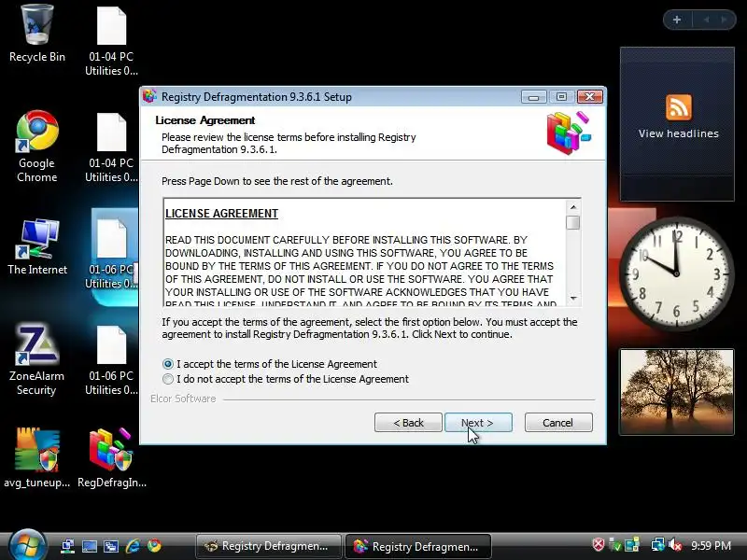
Task: Select 01-04 PC Utilities file beside Google Chrome
Action: pos(111,147)
